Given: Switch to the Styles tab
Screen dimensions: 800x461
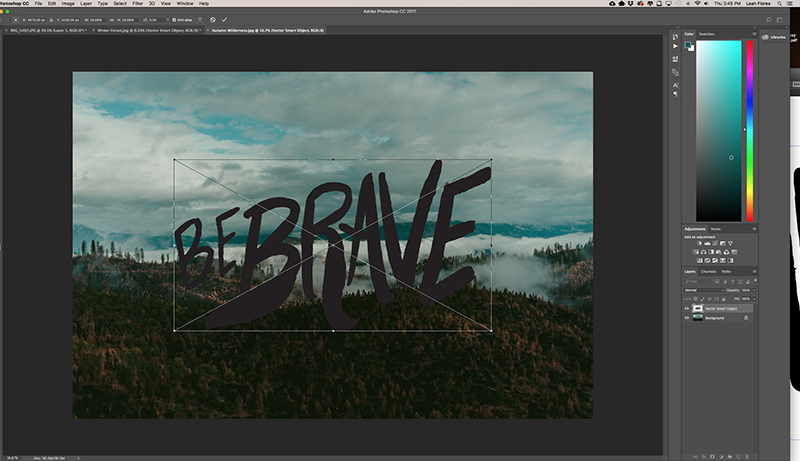Looking at the screenshot, I should click(x=716, y=229).
